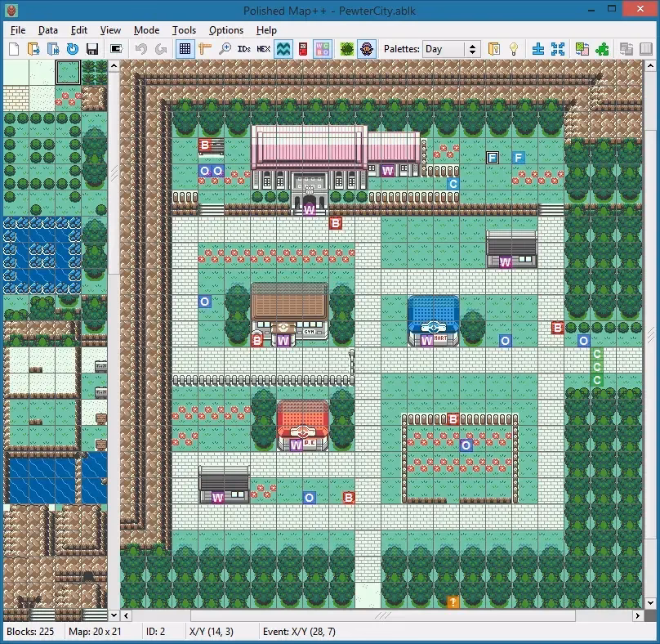Click the green puzzle piece icon
The height and width of the screenshot is (644, 660).
coord(602,49)
